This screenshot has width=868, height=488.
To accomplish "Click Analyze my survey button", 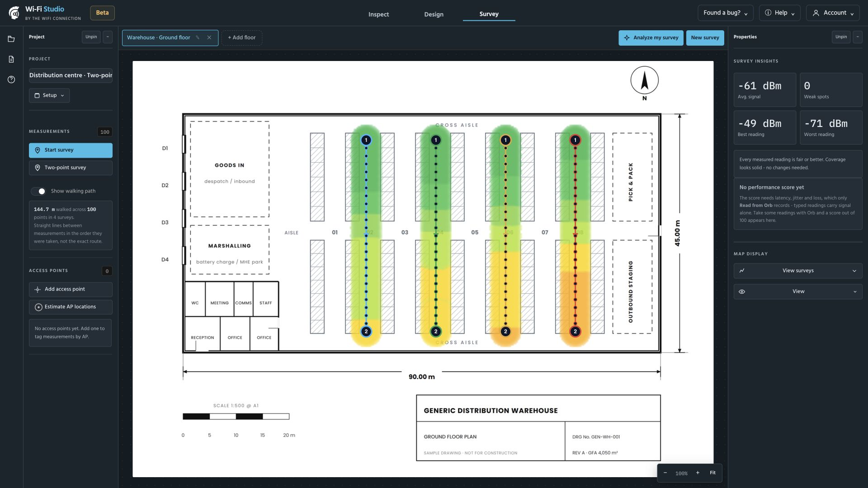I will pyautogui.click(x=651, y=38).
